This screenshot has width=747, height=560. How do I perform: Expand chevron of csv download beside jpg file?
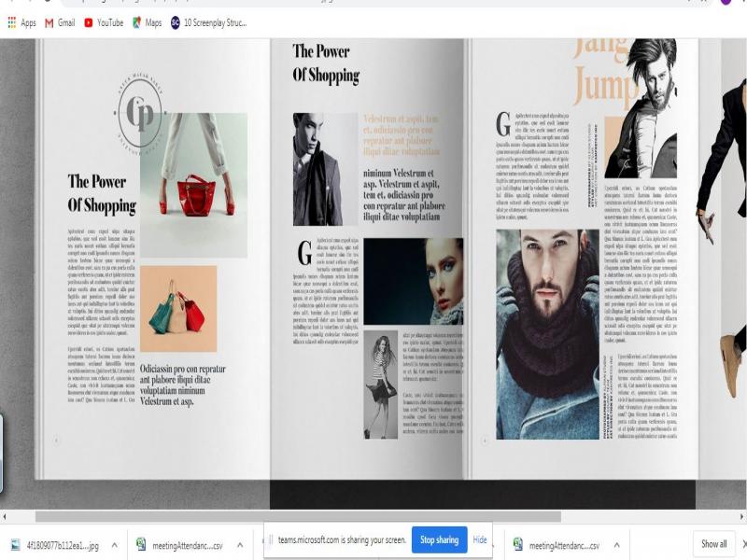click(239, 544)
